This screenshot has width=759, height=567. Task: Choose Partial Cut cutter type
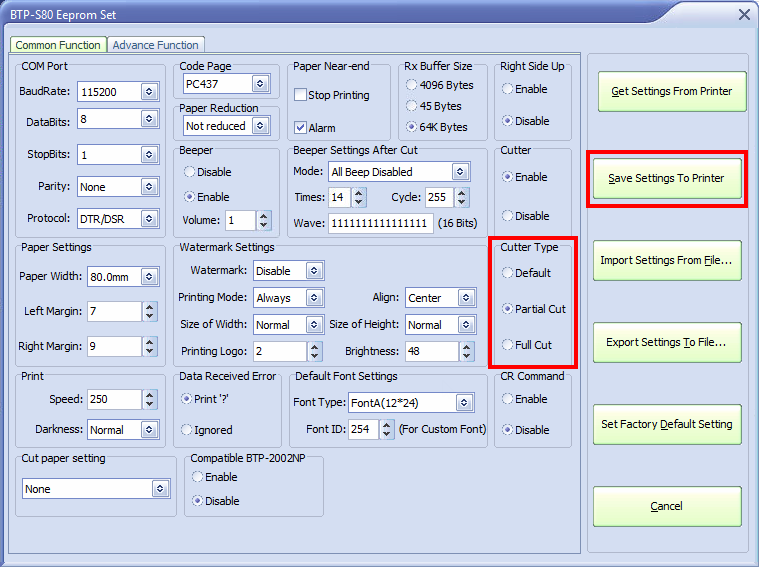pos(507,308)
